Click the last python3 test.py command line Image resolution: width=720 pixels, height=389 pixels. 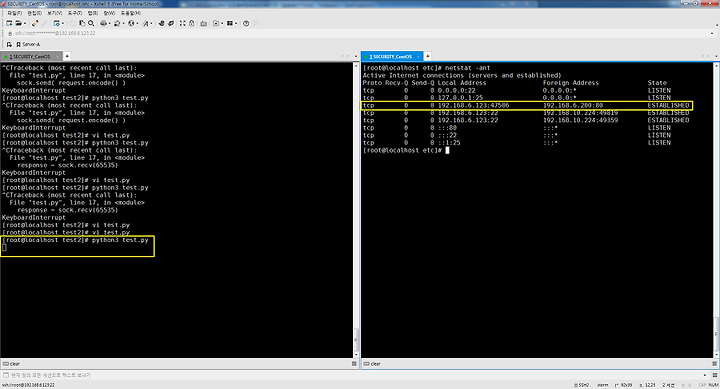[75, 240]
